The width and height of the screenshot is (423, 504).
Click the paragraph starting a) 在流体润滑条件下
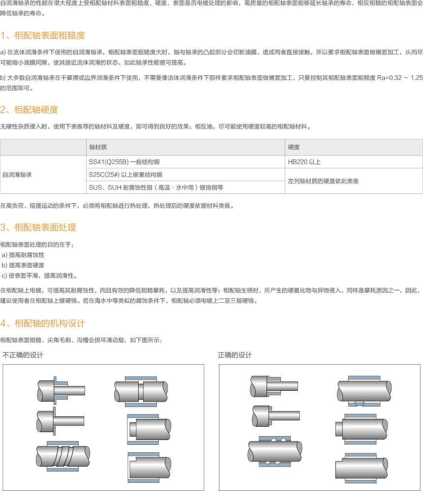[211, 57]
